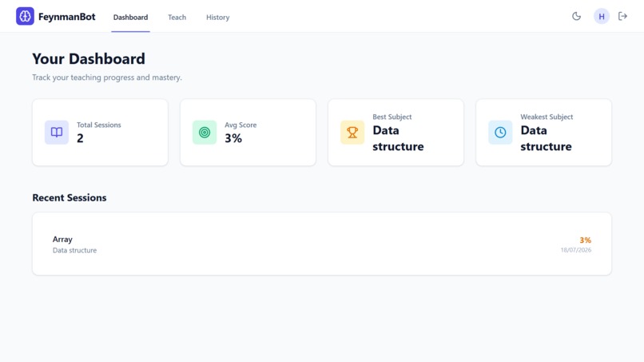
Task: Click the Total Sessions value 2
Action: click(80, 138)
